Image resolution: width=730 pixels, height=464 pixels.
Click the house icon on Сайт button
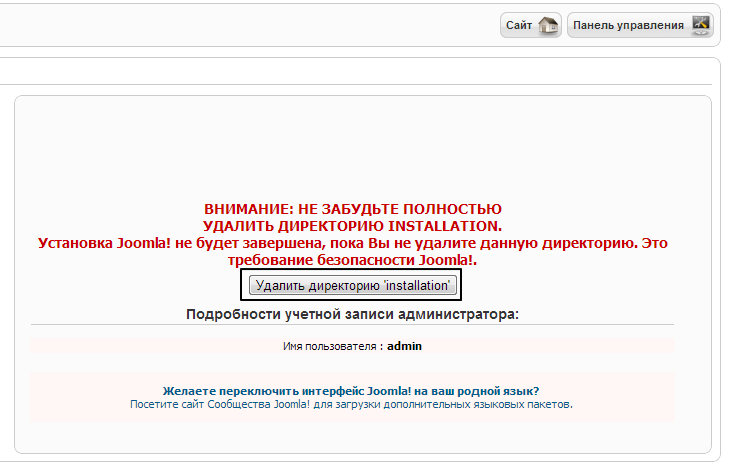click(x=548, y=25)
